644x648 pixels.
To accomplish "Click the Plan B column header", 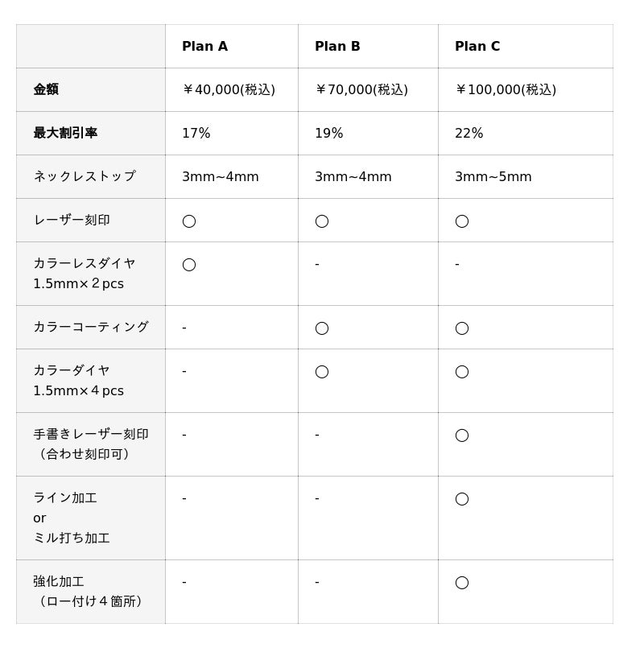I will pyautogui.click(x=337, y=47).
